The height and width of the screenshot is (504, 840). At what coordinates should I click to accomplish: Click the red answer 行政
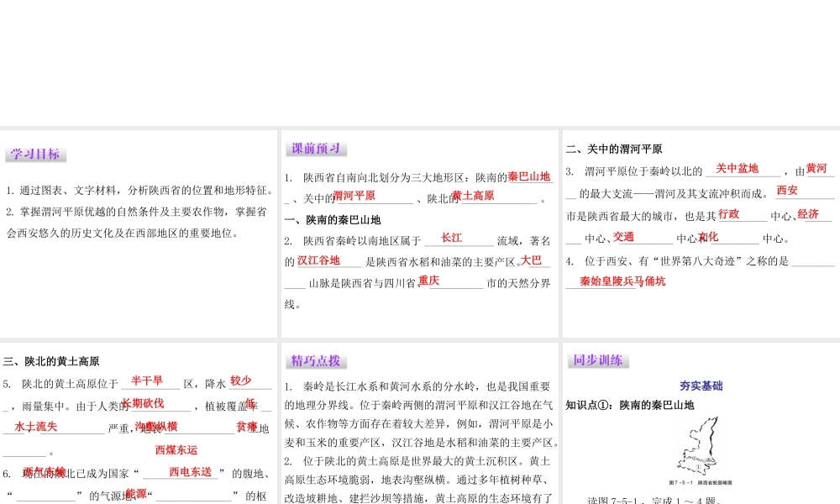729,213
